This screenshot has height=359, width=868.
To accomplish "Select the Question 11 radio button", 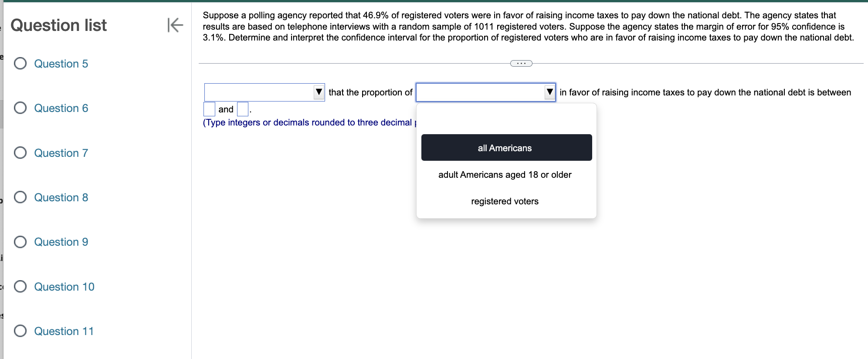I will [x=20, y=331].
